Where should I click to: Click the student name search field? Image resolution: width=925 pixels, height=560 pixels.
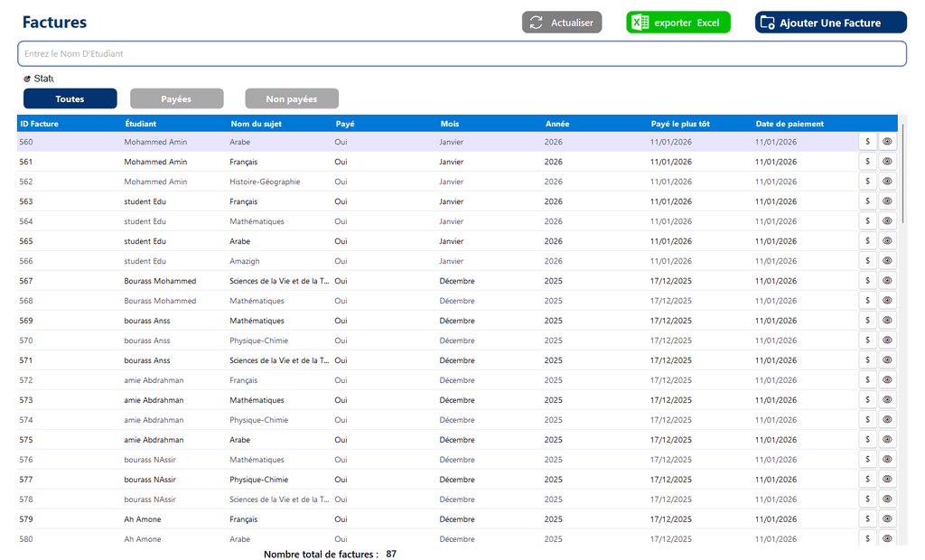(x=462, y=54)
